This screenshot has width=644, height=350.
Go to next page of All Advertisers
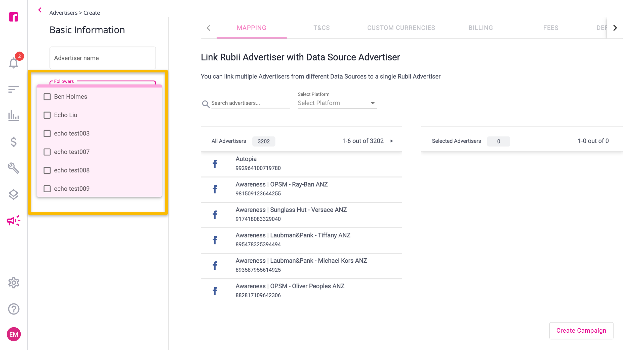tap(391, 141)
